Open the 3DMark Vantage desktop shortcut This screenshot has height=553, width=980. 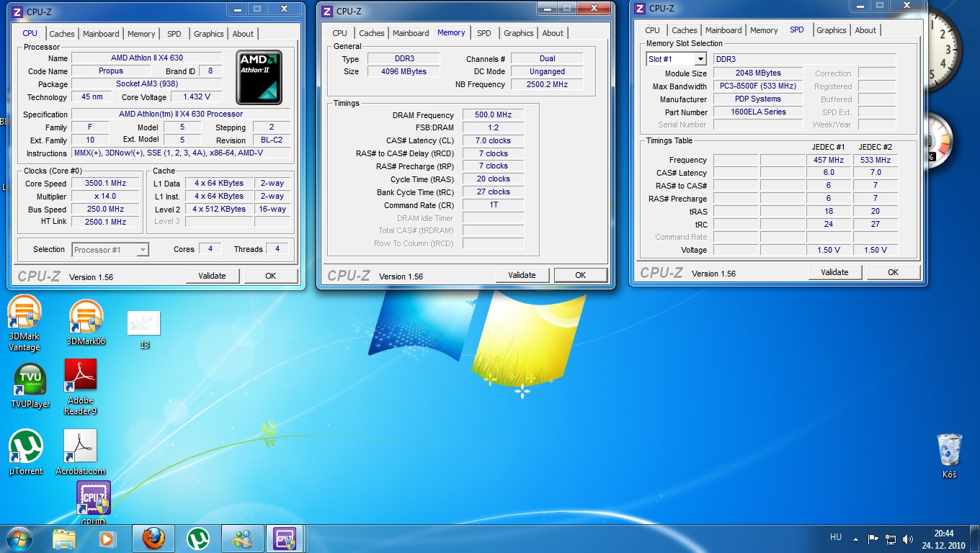[x=24, y=324]
